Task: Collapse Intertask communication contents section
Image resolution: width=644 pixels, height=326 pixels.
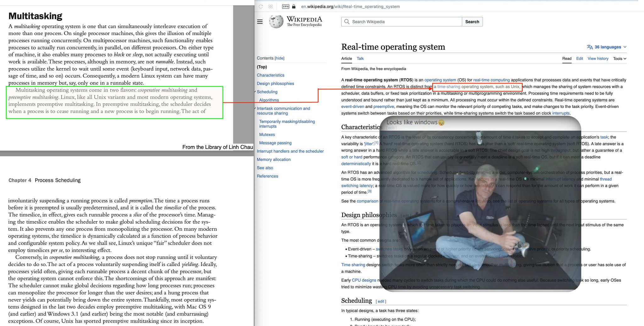Action: (x=255, y=108)
